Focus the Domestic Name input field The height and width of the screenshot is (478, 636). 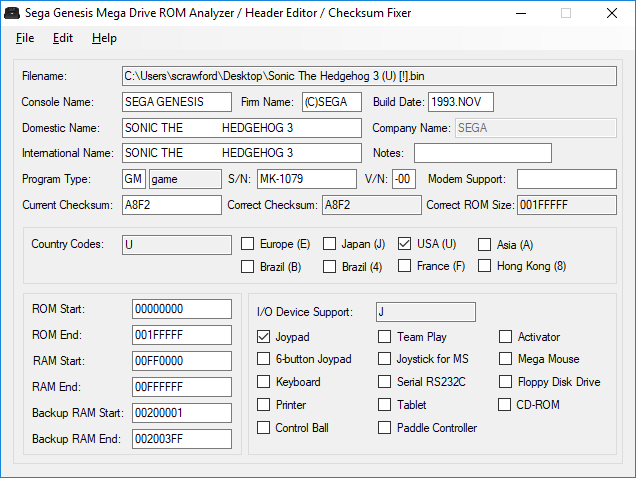tap(240, 128)
